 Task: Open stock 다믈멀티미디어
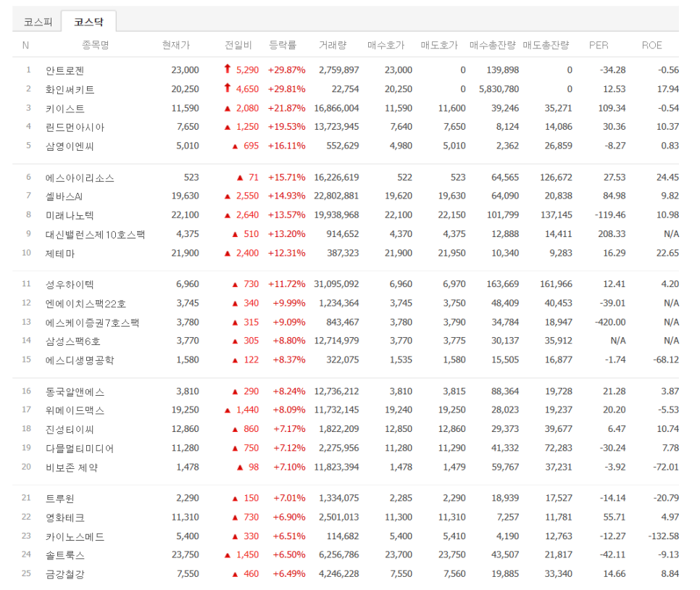(x=80, y=448)
